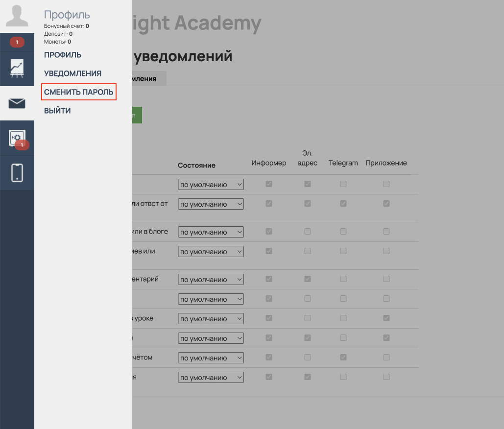The width and height of the screenshot is (504, 429).
Task: Toggle Telegram checkbox in the first notification row
Action: tap(343, 184)
